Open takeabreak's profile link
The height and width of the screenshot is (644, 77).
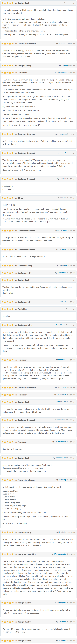coord(62,250)
